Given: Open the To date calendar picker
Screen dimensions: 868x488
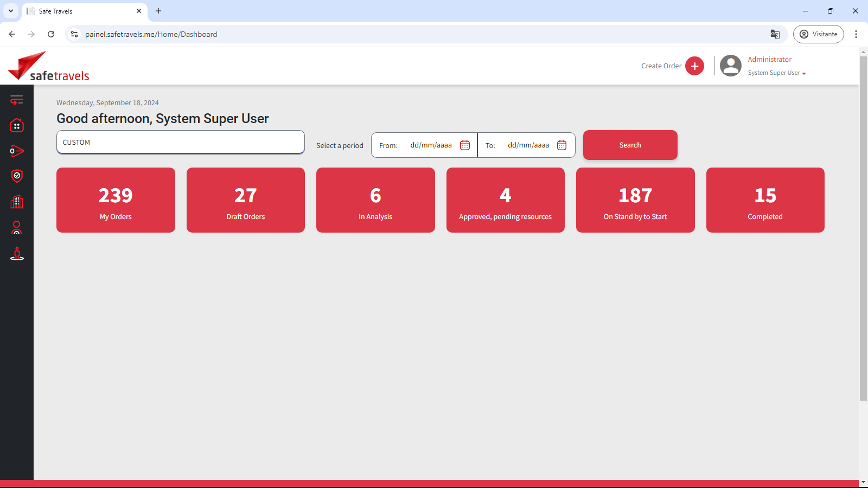Looking at the screenshot, I should (x=561, y=145).
